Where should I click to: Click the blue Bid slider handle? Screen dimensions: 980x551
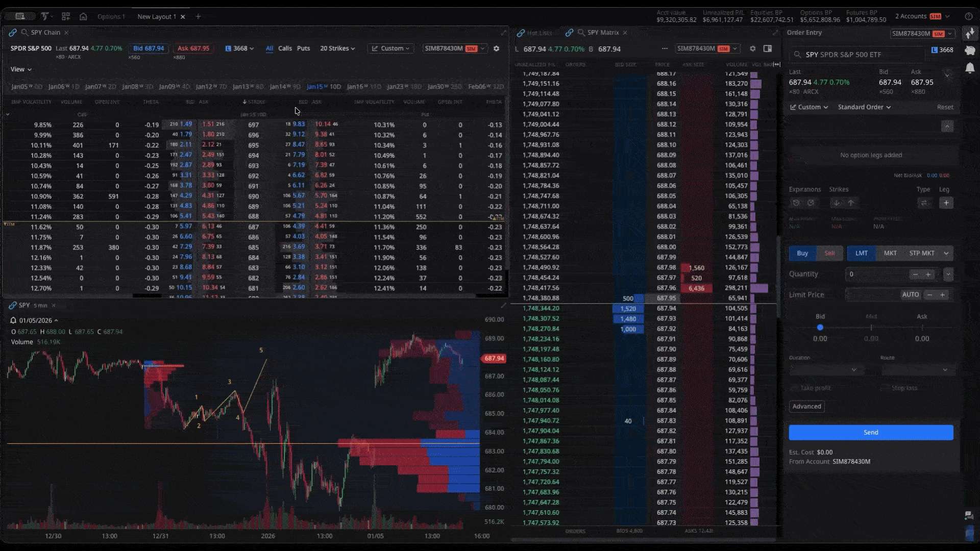point(820,328)
